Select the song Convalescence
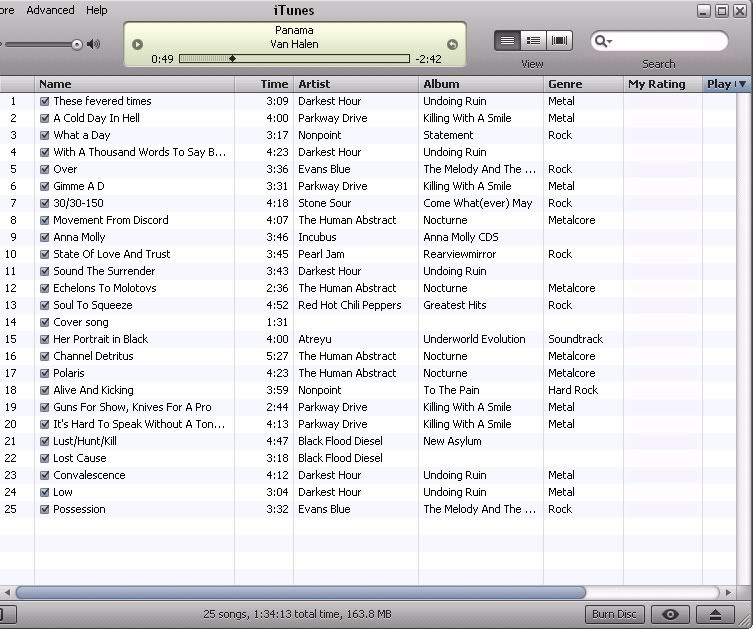753x629 pixels. (89, 475)
